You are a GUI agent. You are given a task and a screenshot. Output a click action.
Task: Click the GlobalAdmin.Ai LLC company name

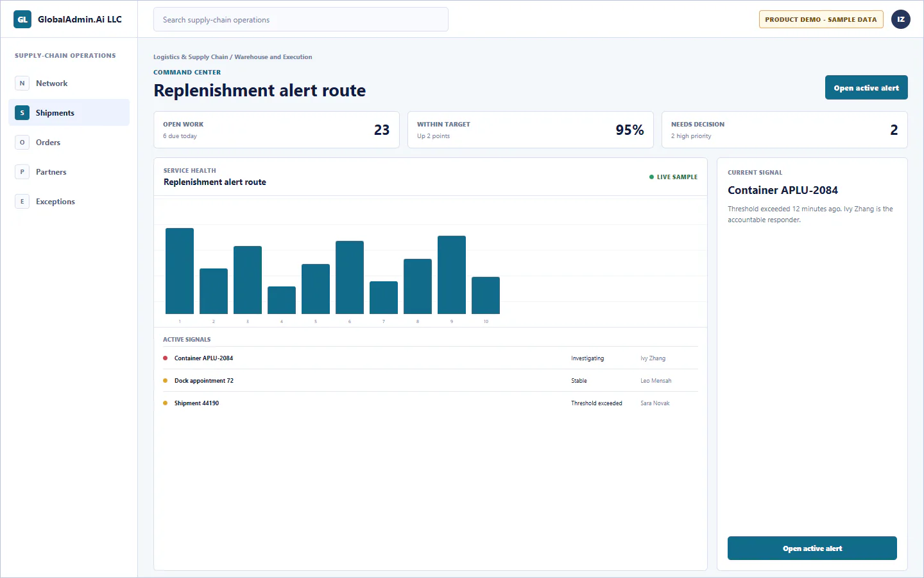pyautogui.click(x=80, y=19)
